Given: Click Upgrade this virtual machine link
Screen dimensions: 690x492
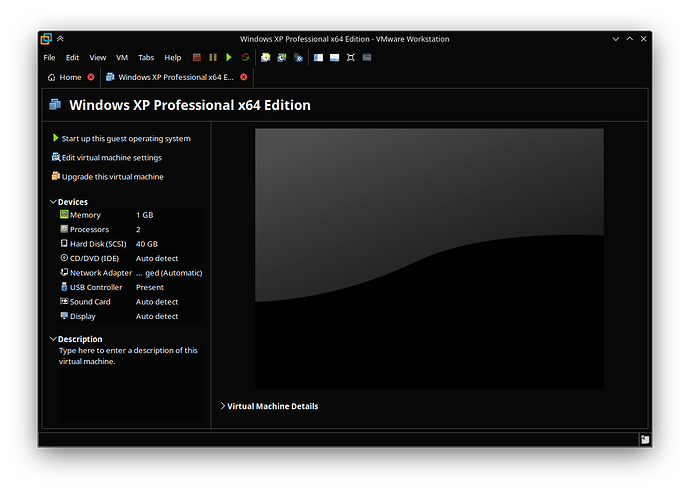Looking at the screenshot, I should pos(113,176).
